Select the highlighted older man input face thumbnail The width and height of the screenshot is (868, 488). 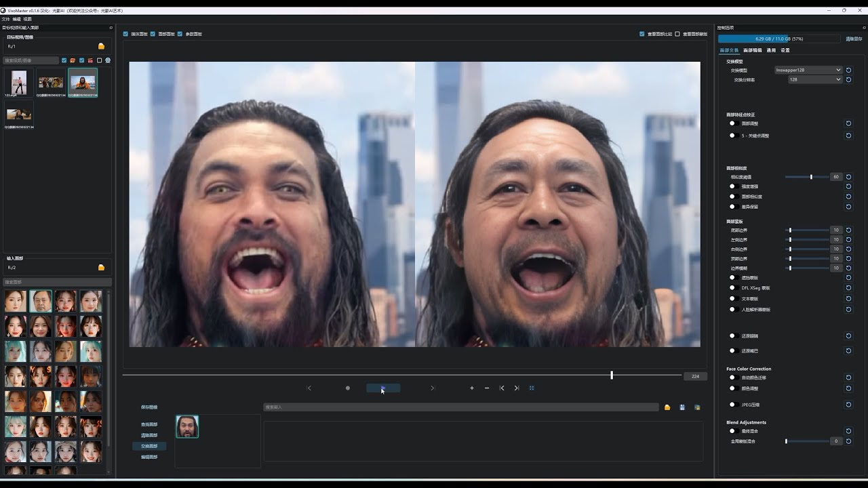pos(41,301)
